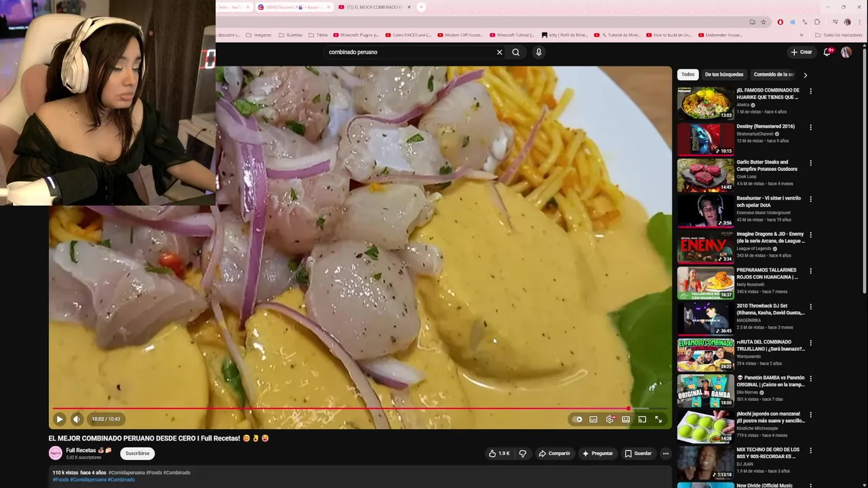Open Destiny (Remastered 2016) video title

766,126
